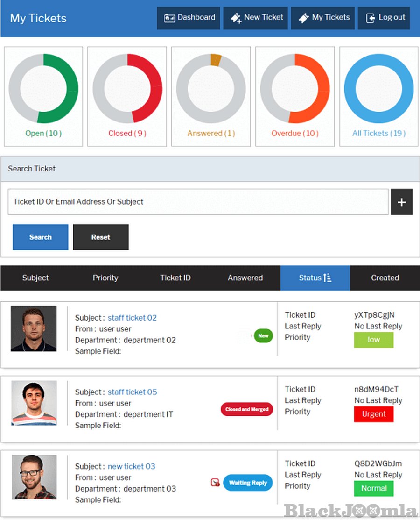The height and width of the screenshot is (520, 420).
Task: Select the Open tickets donut chart
Action: (x=43, y=89)
